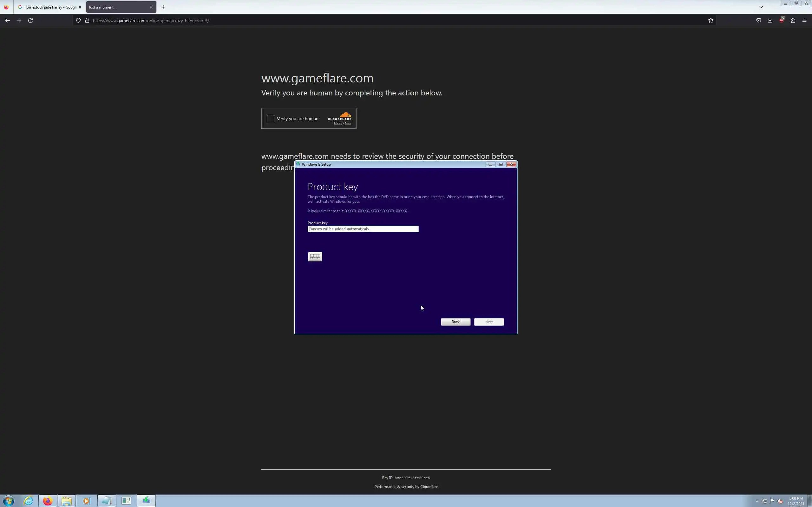Expand the list all tabs chevron
The width and height of the screenshot is (812, 507).
tap(761, 7)
